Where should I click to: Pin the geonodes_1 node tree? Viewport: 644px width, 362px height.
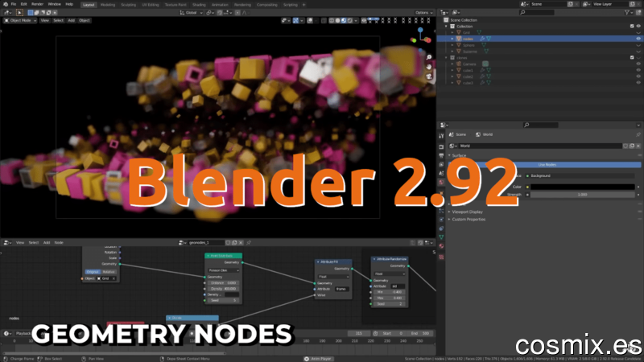click(x=249, y=243)
